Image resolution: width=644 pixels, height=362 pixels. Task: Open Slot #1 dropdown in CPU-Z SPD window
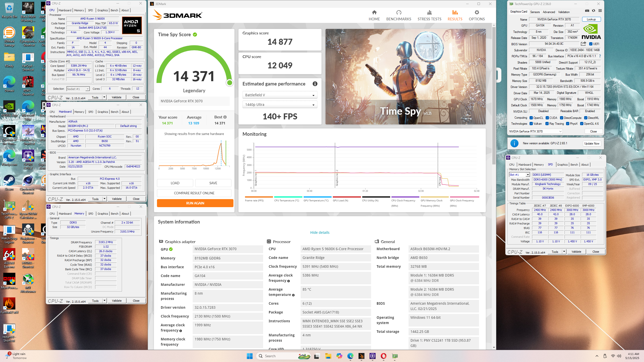pos(519,175)
